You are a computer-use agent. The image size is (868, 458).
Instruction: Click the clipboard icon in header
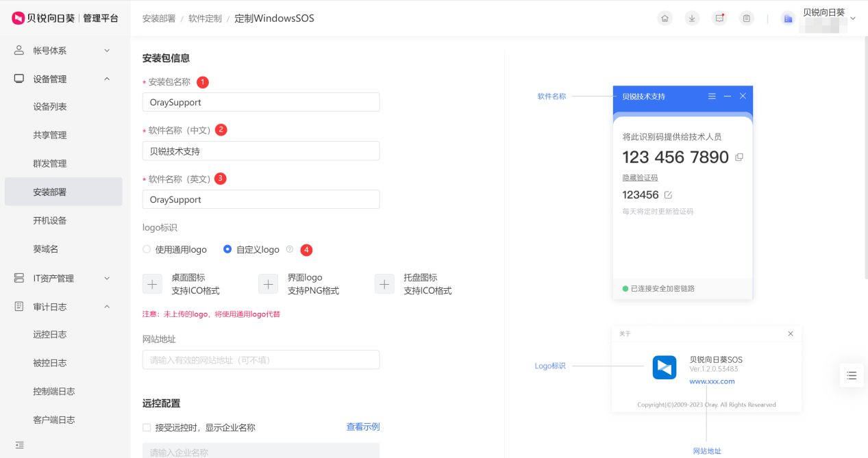coord(746,18)
